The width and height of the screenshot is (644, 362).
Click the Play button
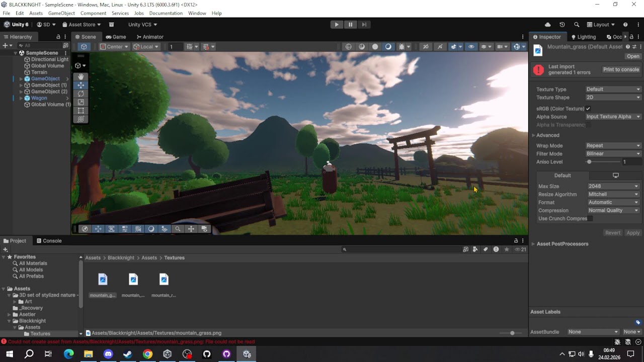pos(337,24)
